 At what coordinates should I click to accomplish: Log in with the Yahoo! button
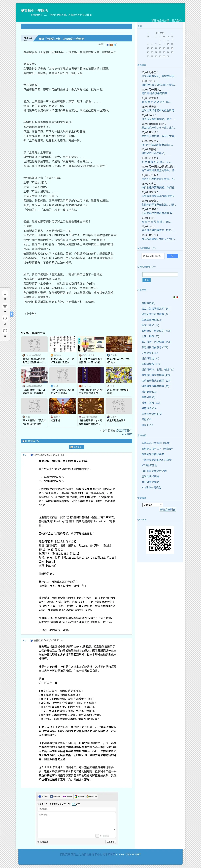[68, 797]
